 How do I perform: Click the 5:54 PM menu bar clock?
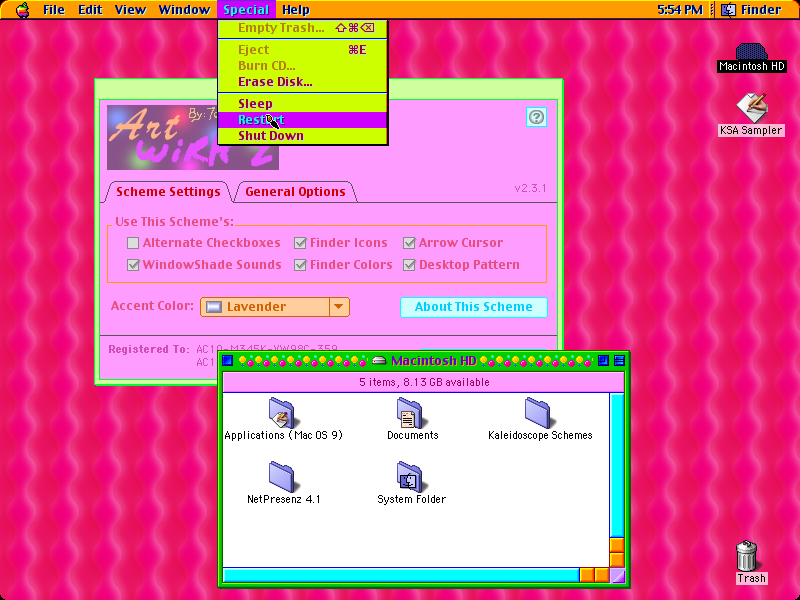coord(680,10)
